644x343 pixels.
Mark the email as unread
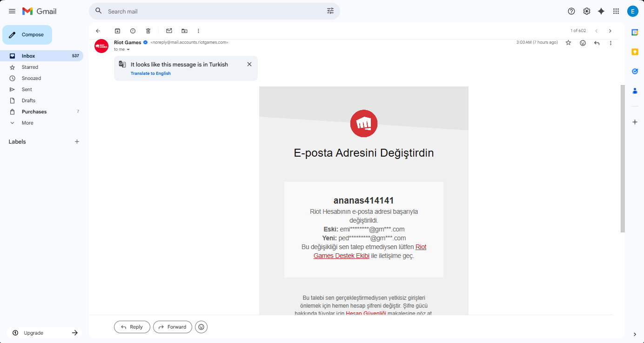tap(169, 31)
